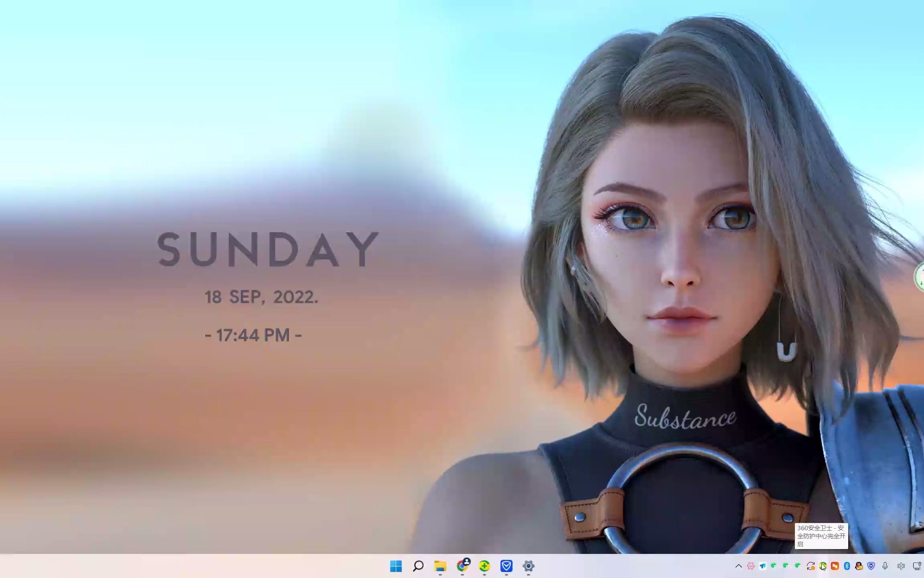Open Bluetooth tray icon

(847, 566)
